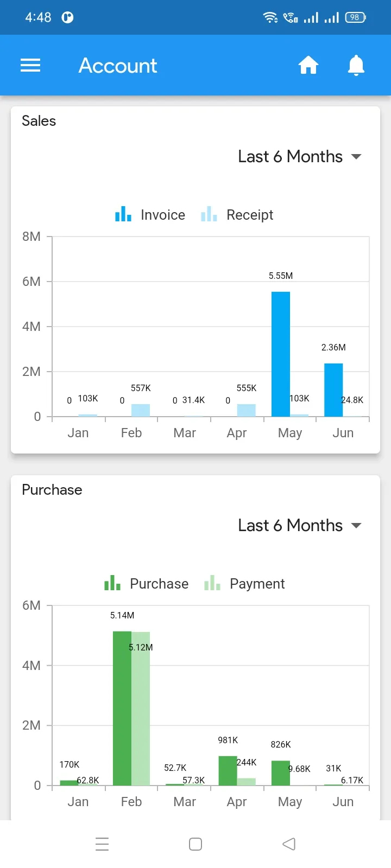Click the Purchase card title
The width and height of the screenshot is (391, 868).
[x=52, y=490]
